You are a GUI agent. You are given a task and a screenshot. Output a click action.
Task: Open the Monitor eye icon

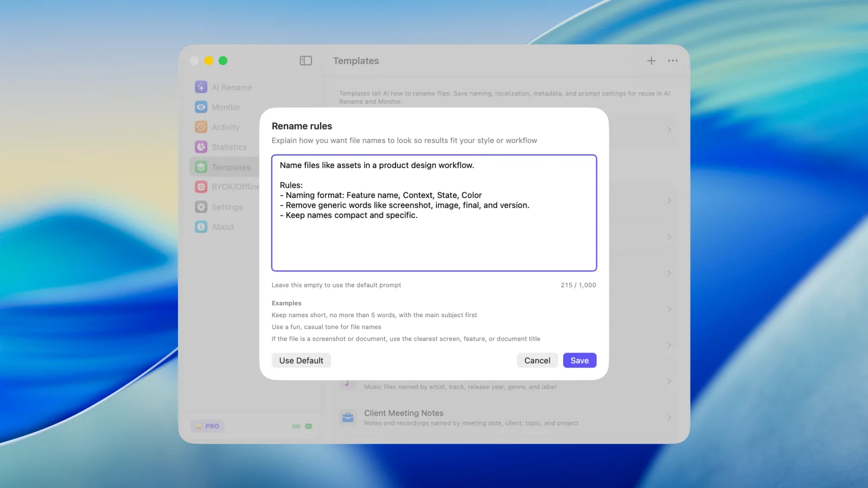(201, 107)
